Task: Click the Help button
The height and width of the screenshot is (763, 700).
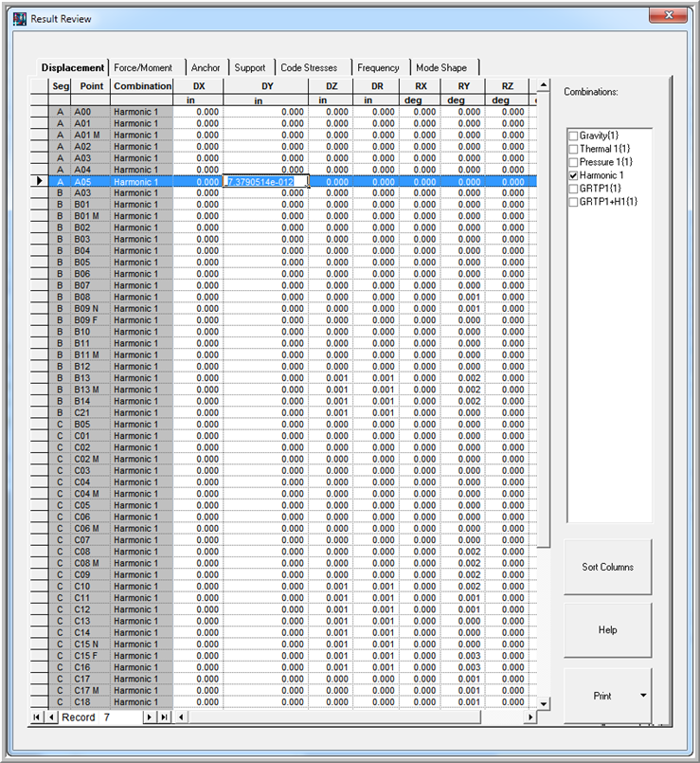Action: (607, 630)
